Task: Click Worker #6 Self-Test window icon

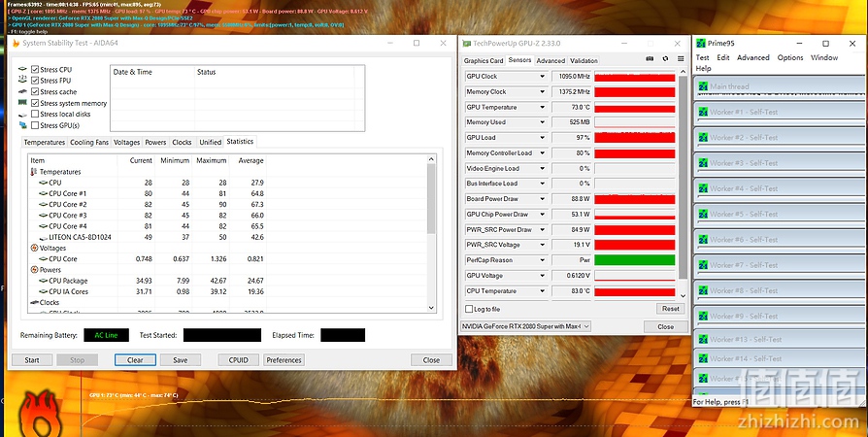Action: click(703, 239)
